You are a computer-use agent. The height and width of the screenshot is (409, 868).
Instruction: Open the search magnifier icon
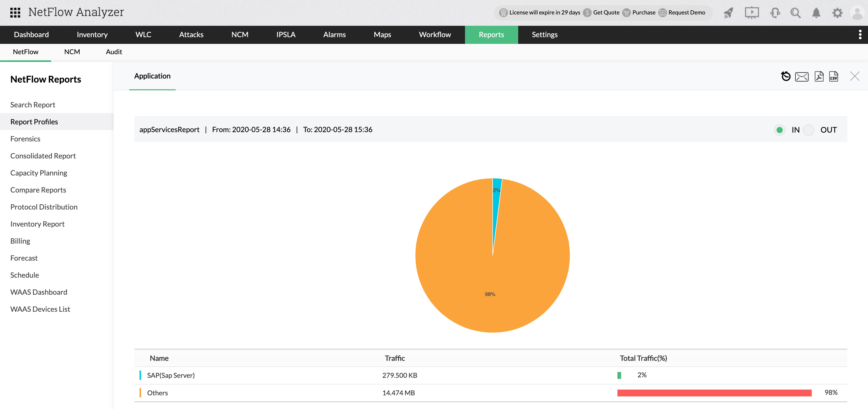coord(796,13)
